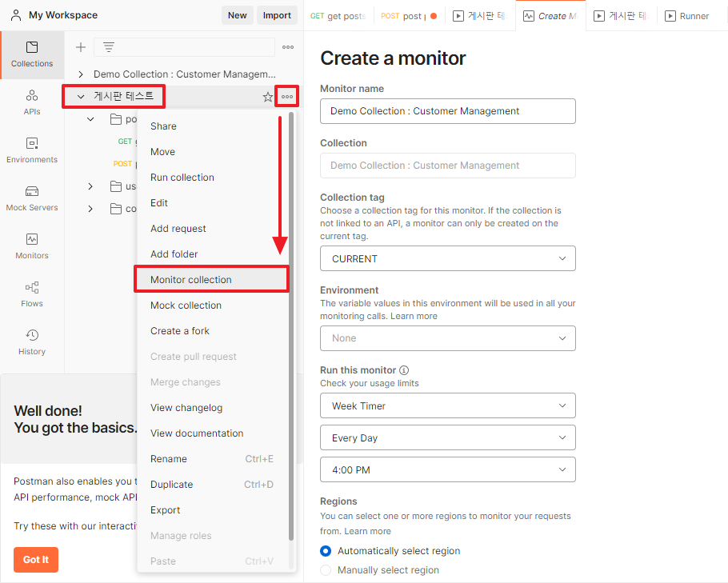Viewport: 728px width, 583px height.
Task: Click the New button
Action: coord(238,15)
